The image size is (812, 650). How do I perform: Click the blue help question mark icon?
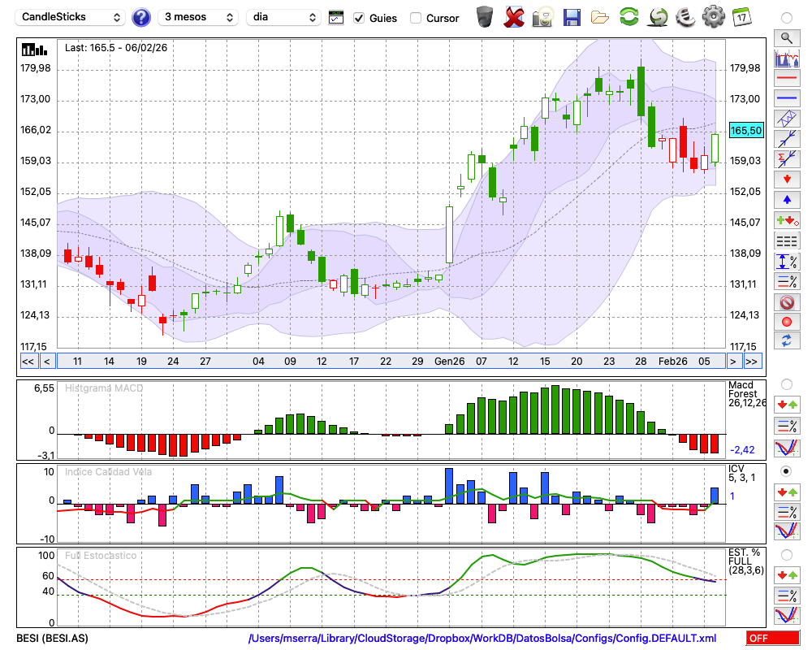[x=141, y=17]
